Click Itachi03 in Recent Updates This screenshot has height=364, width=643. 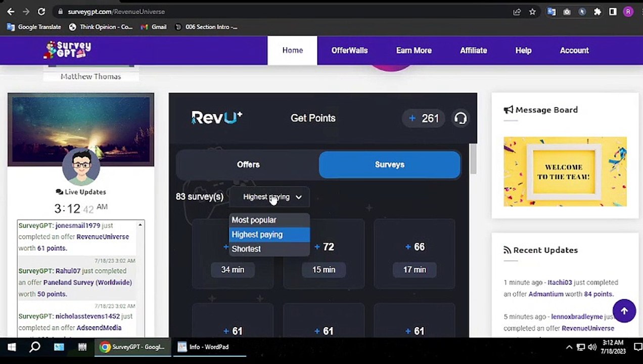pyautogui.click(x=561, y=283)
